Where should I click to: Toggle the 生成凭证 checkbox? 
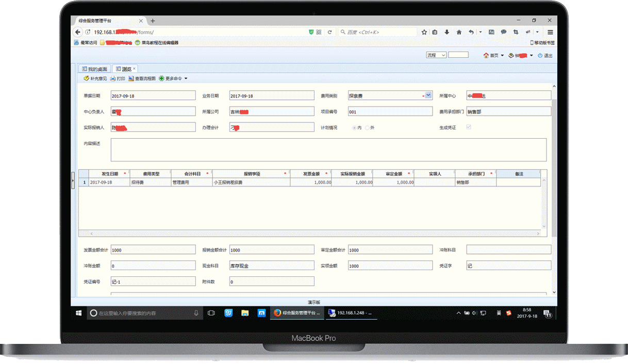pos(469,127)
